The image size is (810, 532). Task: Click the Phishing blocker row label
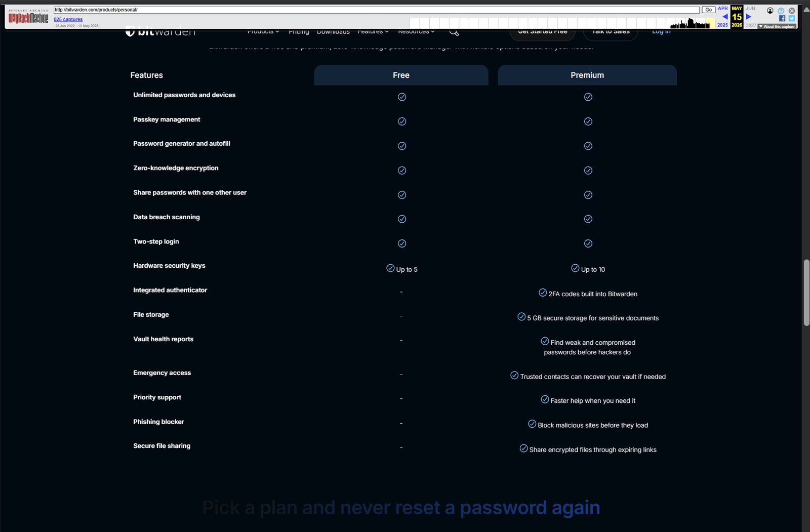pos(158,422)
